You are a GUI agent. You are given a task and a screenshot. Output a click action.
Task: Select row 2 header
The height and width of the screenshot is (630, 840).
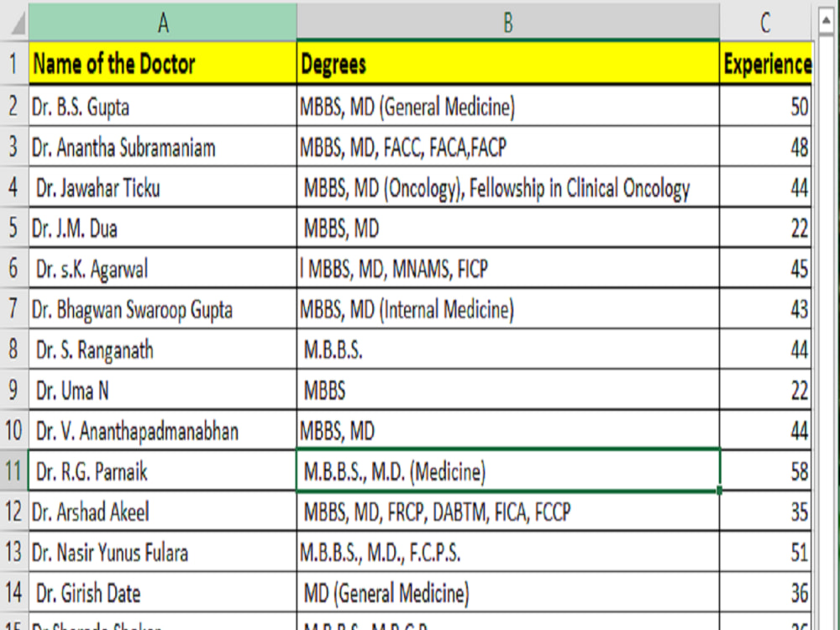(14, 106)
